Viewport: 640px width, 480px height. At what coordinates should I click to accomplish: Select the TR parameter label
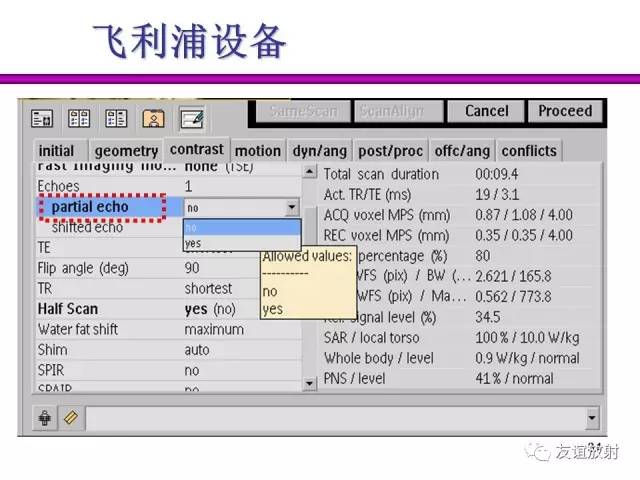pos(45,289)
